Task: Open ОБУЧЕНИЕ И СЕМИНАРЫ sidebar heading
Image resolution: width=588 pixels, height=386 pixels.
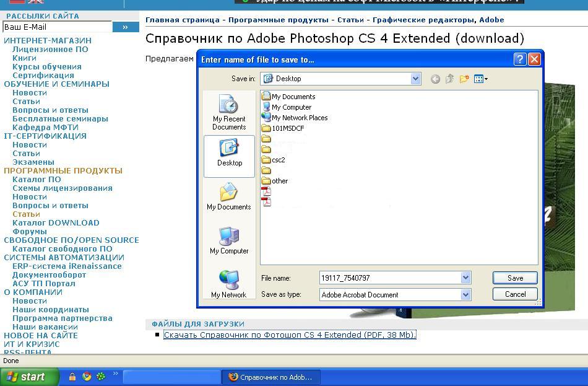Action: 56,84
